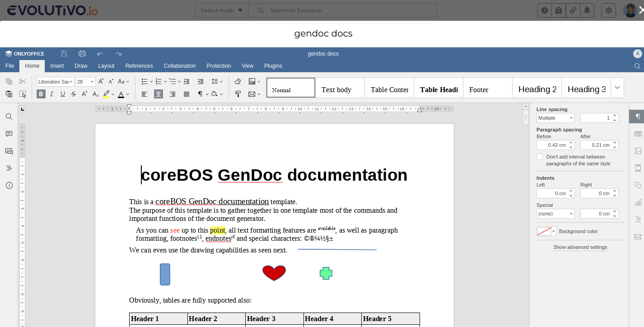Switch to the Layout tab
644x327 pixels.
pos(106,66)
